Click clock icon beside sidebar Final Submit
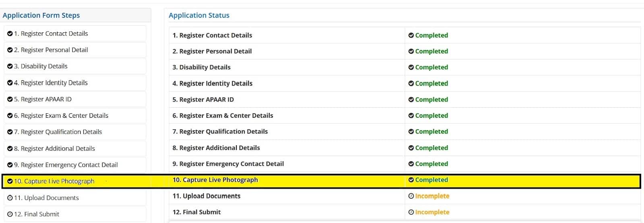This screenshot has height=223, width=644. pyautogui.click(x=10, y=214)
